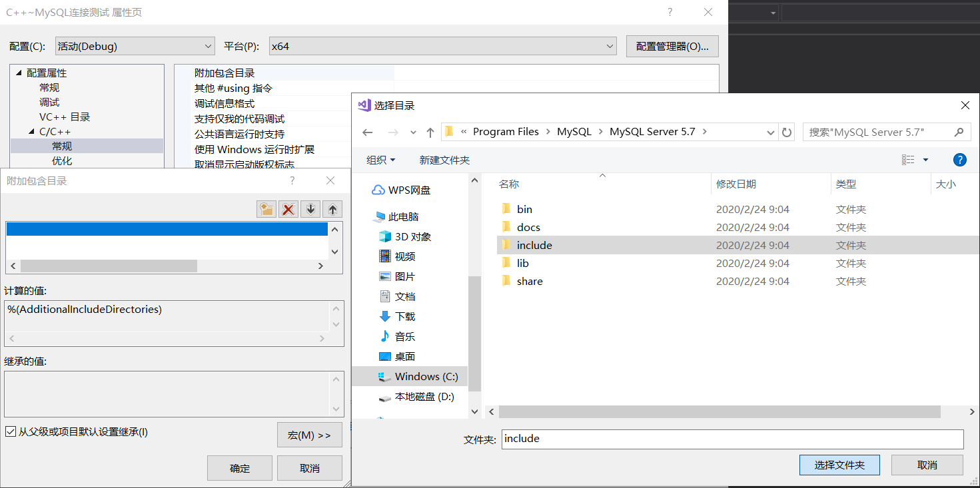Sort by 修改日期 column header

click(736, 184)
